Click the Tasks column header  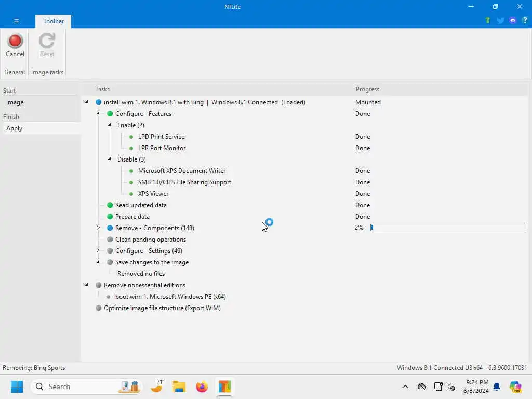[x=102, y=89]
